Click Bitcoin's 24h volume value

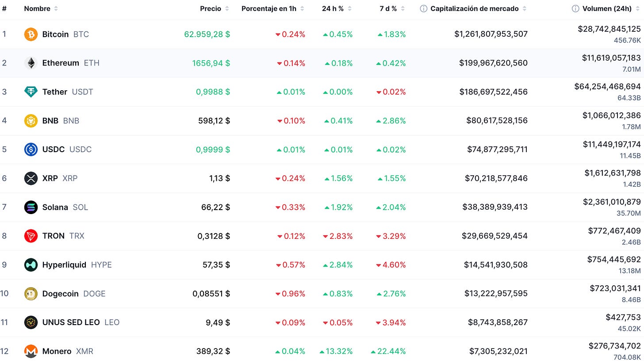pyautogui.click(x=609, y=29)
